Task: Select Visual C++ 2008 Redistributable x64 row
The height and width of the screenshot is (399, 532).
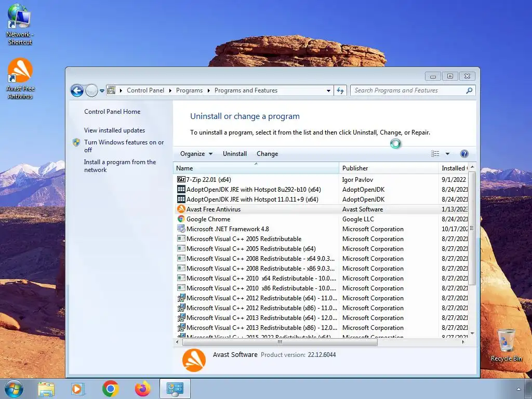Action: point(321,259)
